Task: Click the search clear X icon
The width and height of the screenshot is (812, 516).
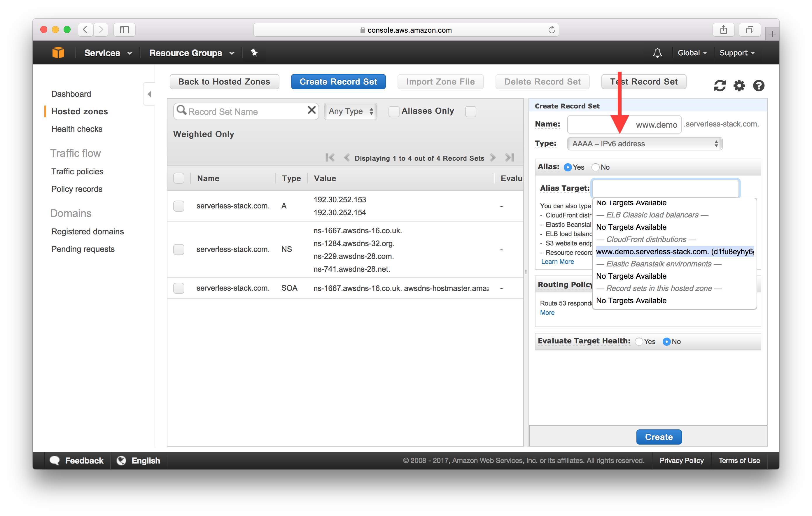Action: [x=312, y=111]
